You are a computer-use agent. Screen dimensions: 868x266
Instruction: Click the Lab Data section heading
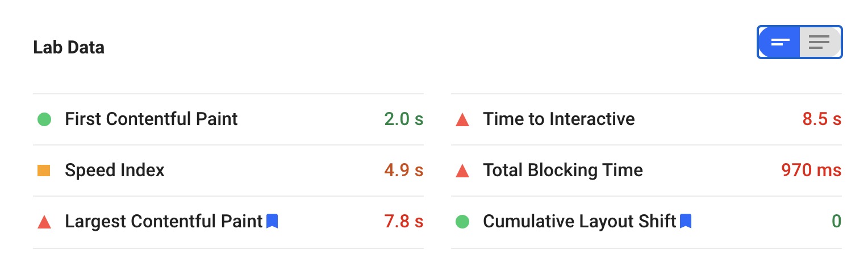[x=69, y=47]
